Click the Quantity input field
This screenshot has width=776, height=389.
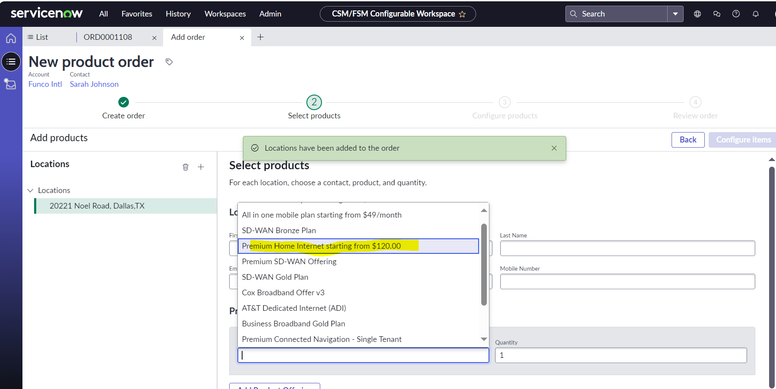(x=621, y=355)
